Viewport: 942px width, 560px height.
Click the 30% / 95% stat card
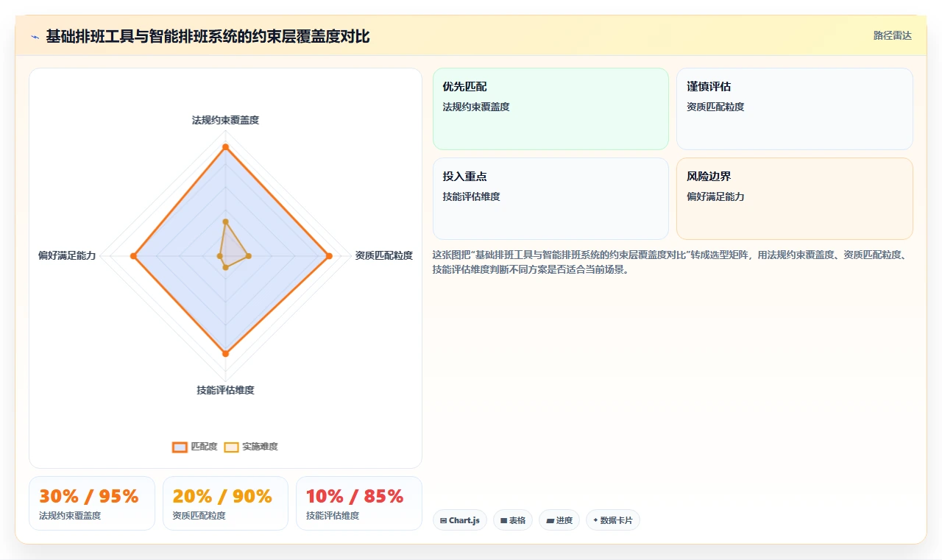coord(92,503)
